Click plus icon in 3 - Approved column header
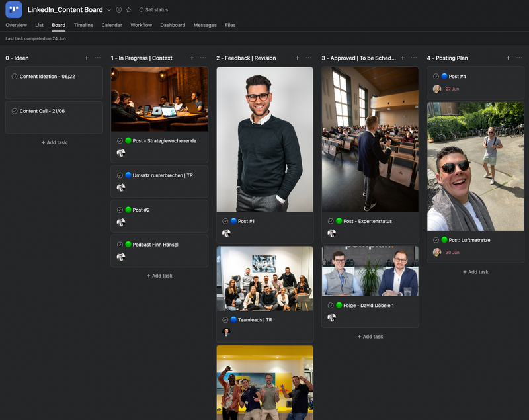 pos(403,58)
